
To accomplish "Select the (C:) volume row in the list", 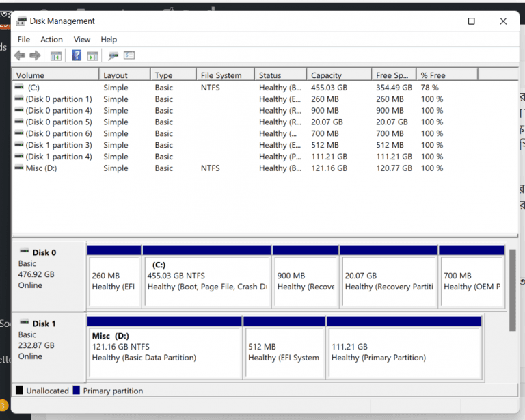I will click(x=33, y=88).
